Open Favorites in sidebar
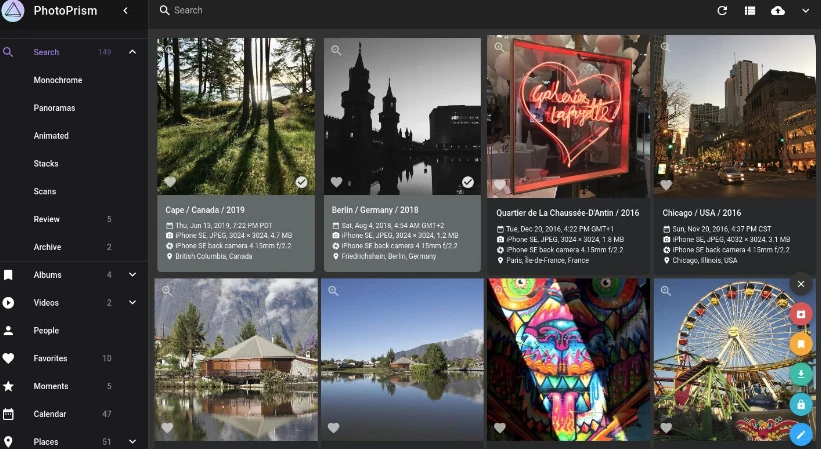The width and height of the screenshot is (821, 449). point(50,358)
